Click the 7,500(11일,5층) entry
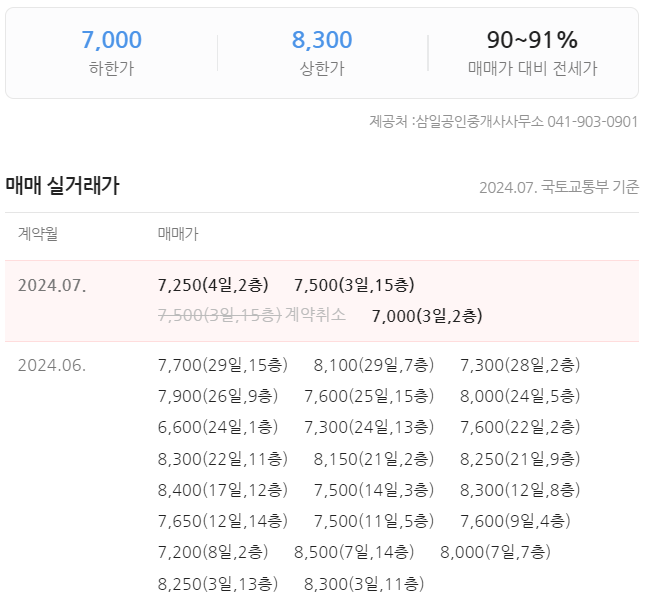 pos(374,521)
